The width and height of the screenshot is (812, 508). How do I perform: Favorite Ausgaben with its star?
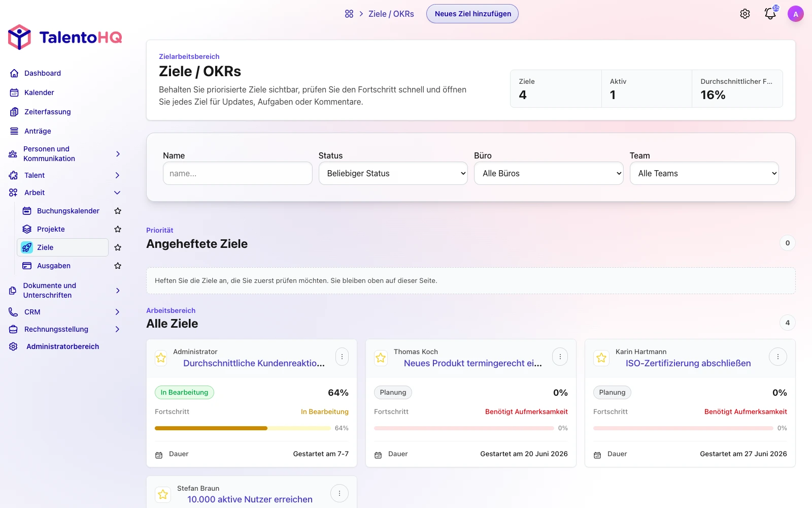point(118,266)
